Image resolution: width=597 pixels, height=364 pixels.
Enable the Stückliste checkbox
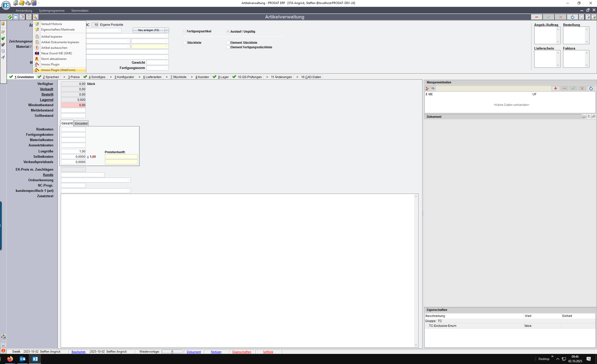185,43
